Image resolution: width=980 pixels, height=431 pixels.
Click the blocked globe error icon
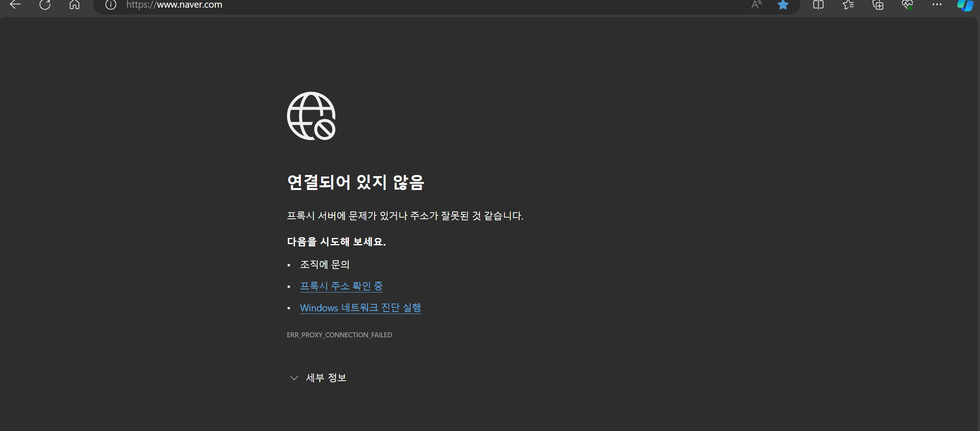pyautogui.click(x=311, y=116)
